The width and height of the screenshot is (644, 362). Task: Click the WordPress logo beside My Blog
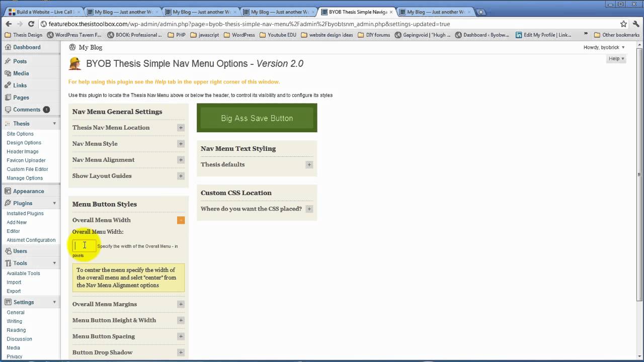[x=72, y=47]
